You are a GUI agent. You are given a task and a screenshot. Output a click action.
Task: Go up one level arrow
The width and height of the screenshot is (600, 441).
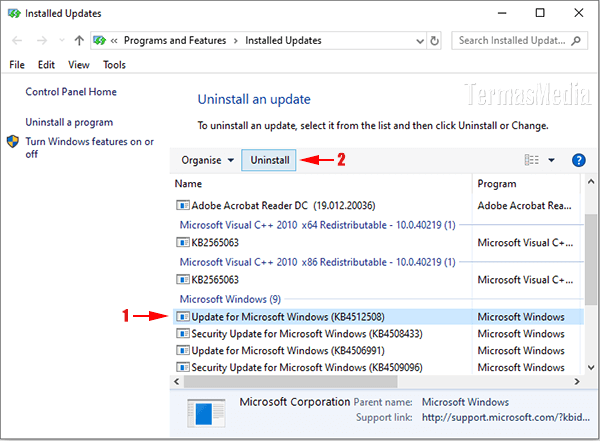(x=79, y=41)
